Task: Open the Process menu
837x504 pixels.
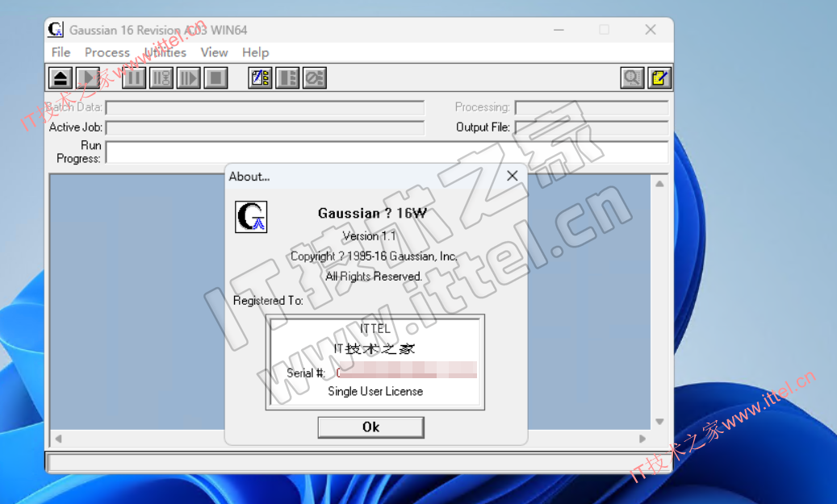Action: tap(107, 52)
